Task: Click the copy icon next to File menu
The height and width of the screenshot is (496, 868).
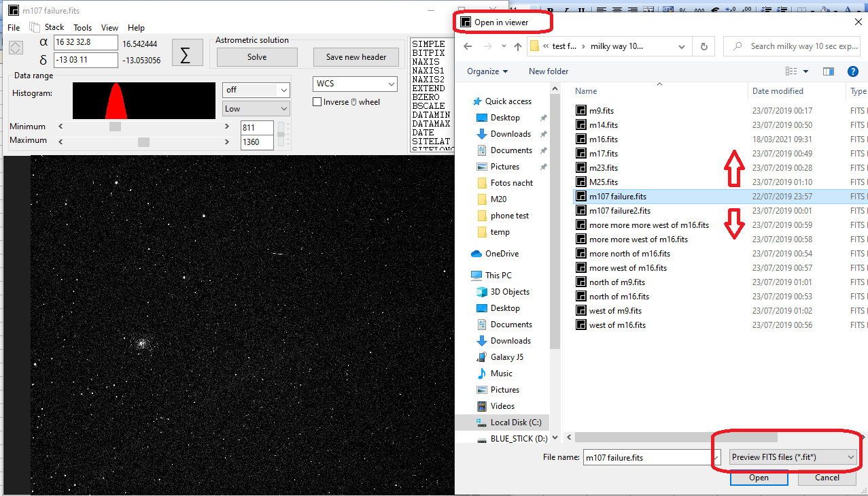Action: 34,27
